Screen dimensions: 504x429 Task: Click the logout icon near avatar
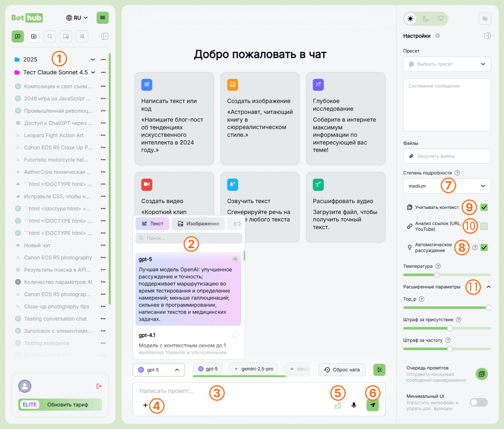point(99,386)
